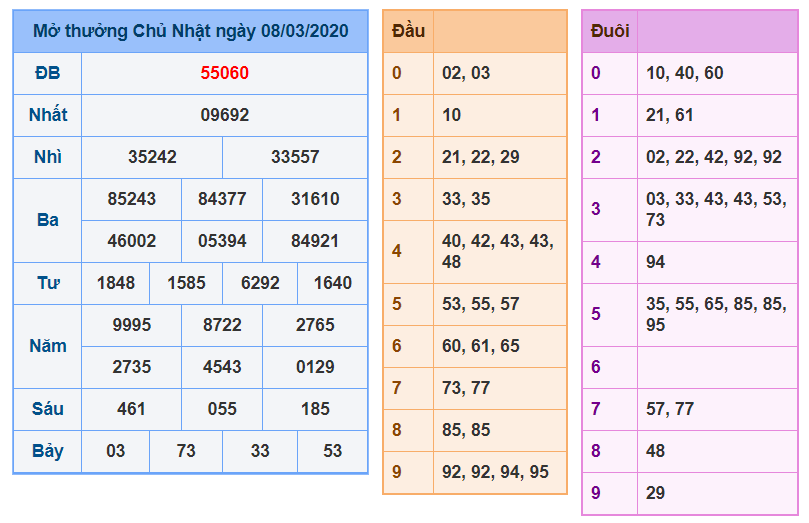
Task: Click number 73 in the Bảy row
Action: pyautogui.click(x=186, y=451)
